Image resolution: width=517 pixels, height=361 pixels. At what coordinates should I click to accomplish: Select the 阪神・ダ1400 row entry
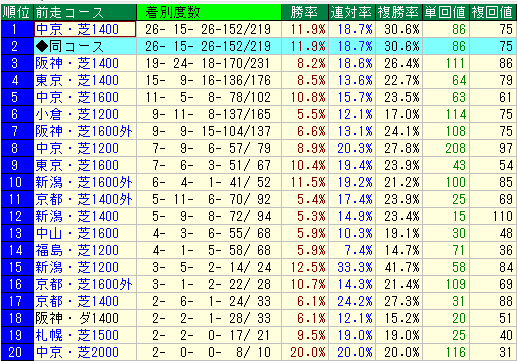77,318
